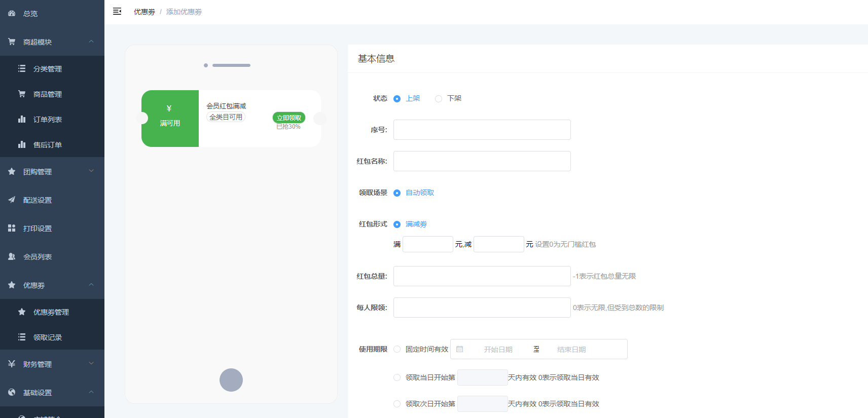
Task: Choose 领取当日开始第 validity radio option
Action: 397,377
